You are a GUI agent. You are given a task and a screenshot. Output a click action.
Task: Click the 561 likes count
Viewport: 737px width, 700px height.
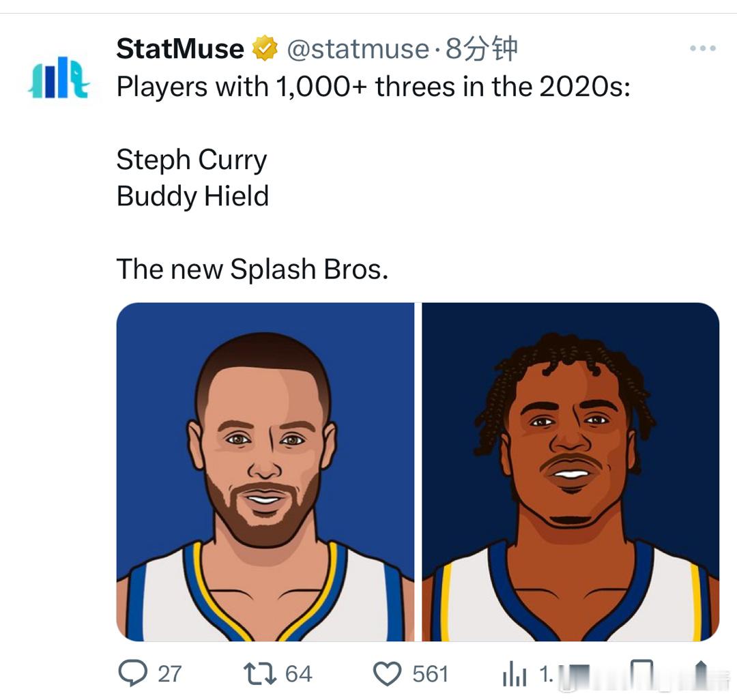(430, 674)
